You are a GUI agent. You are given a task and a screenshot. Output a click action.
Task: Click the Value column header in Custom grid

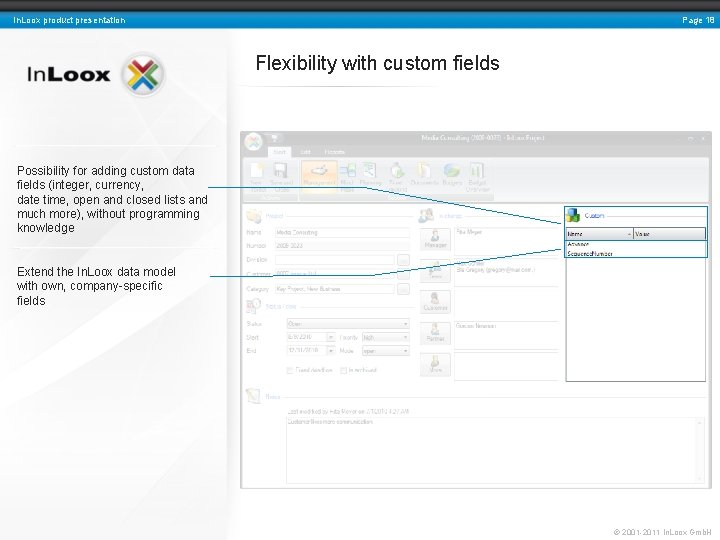click(669, 234)
